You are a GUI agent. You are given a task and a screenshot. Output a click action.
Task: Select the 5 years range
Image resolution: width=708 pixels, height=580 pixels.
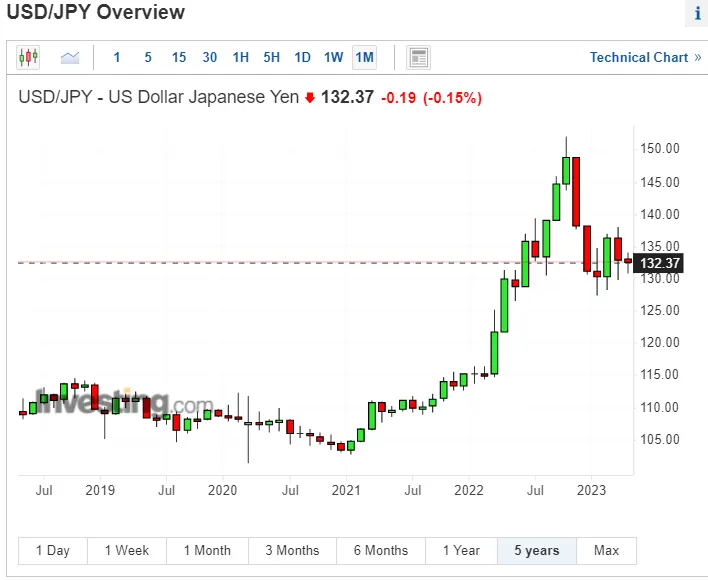(x=537, y=551)
